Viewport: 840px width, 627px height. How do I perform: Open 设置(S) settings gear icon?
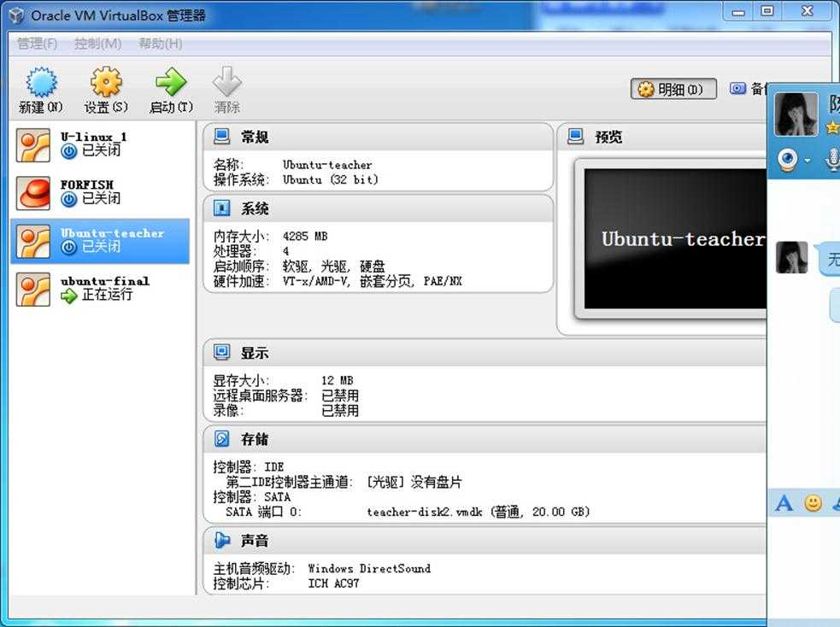coord(106,83)
